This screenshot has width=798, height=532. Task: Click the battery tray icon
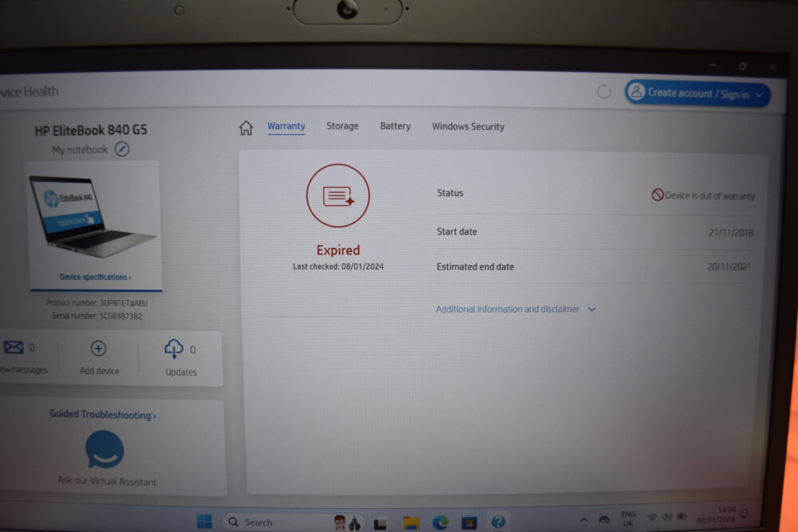click(x=682, y=517)
